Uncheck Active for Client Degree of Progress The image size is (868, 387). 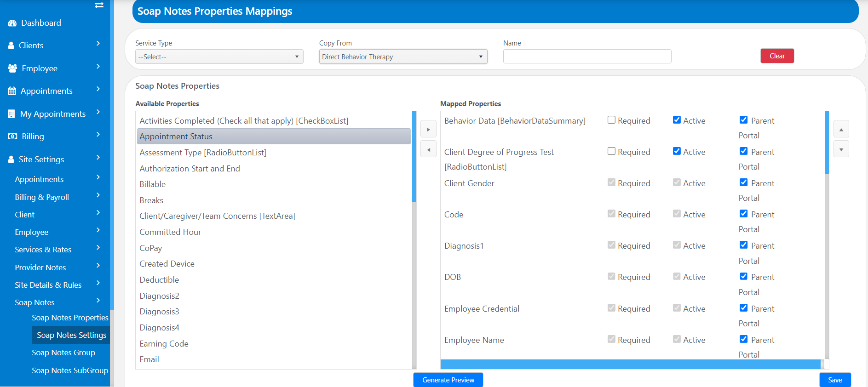677,151
